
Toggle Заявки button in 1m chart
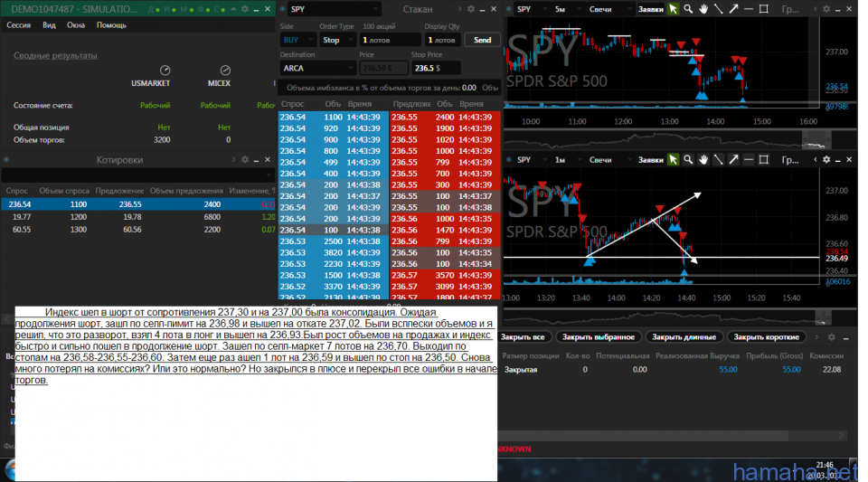tap(650, 159)
